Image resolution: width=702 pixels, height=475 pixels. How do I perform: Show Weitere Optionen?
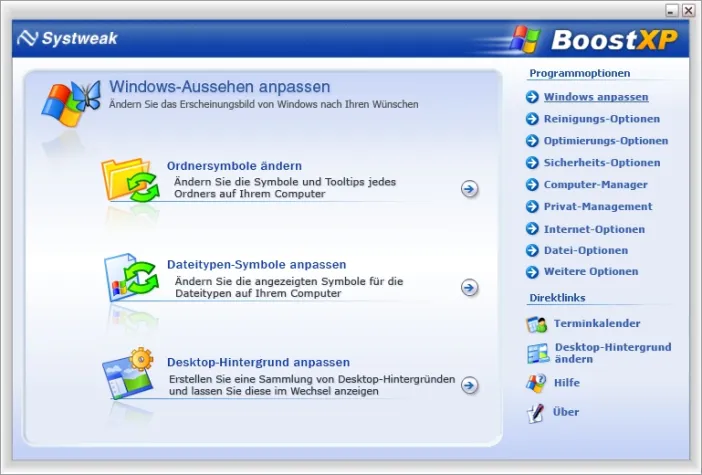591,271
